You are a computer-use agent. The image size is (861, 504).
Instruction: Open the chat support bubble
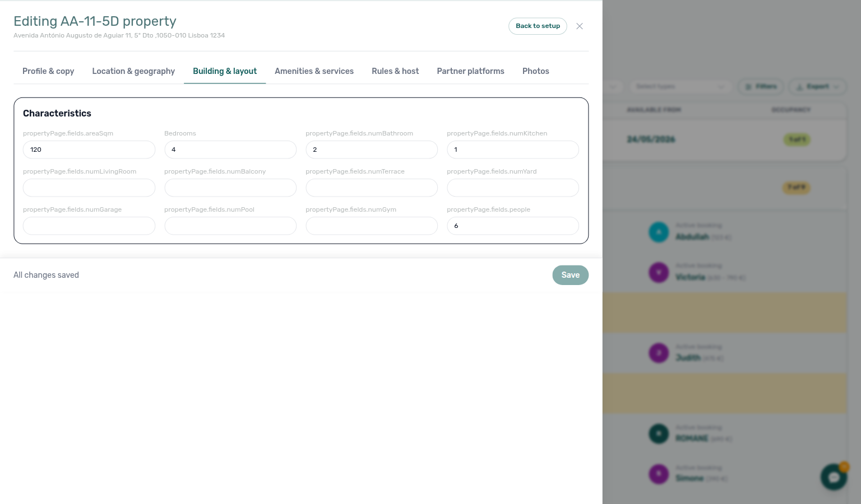834,477
